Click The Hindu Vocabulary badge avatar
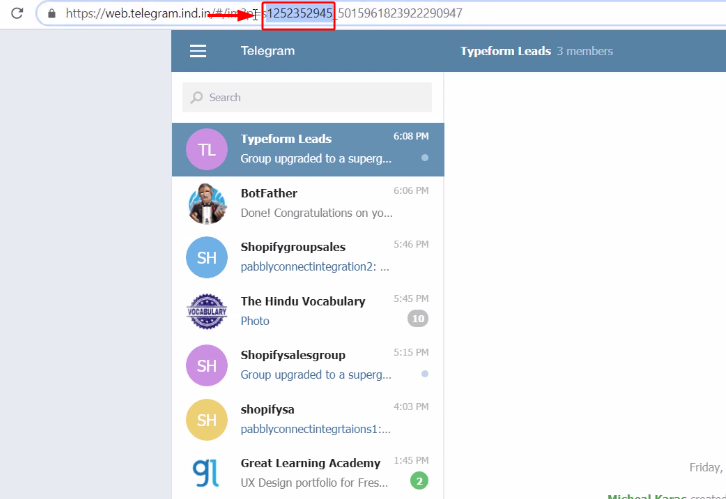The height and width of the screenshot is (499, 726). (207, 312)
